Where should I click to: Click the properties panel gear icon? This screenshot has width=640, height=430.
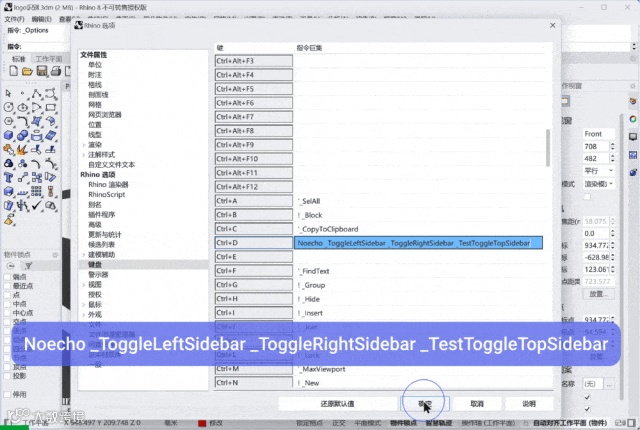pyautogui.click(x=633, y=86)
